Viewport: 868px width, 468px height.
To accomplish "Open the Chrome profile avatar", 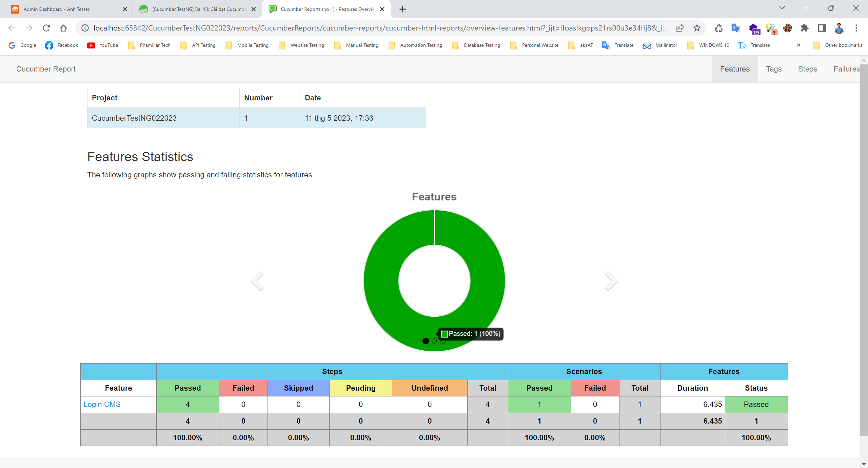I will (839, 28).
